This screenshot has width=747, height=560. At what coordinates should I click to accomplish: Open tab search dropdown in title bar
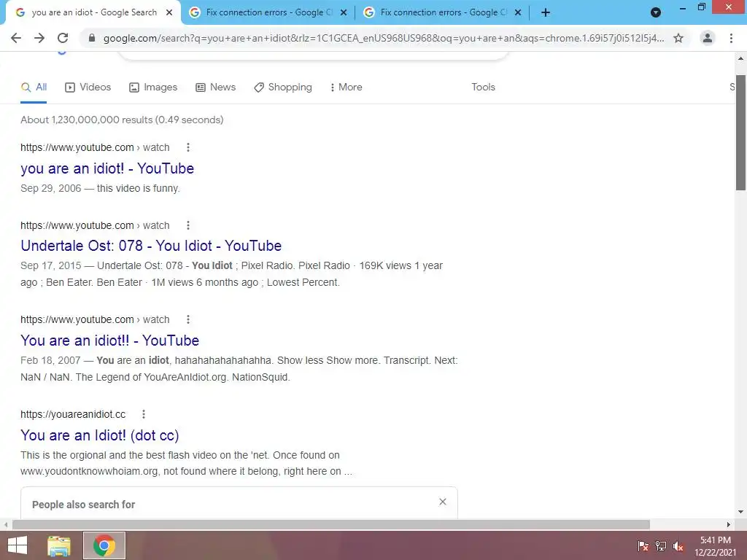tap(656, 13)
